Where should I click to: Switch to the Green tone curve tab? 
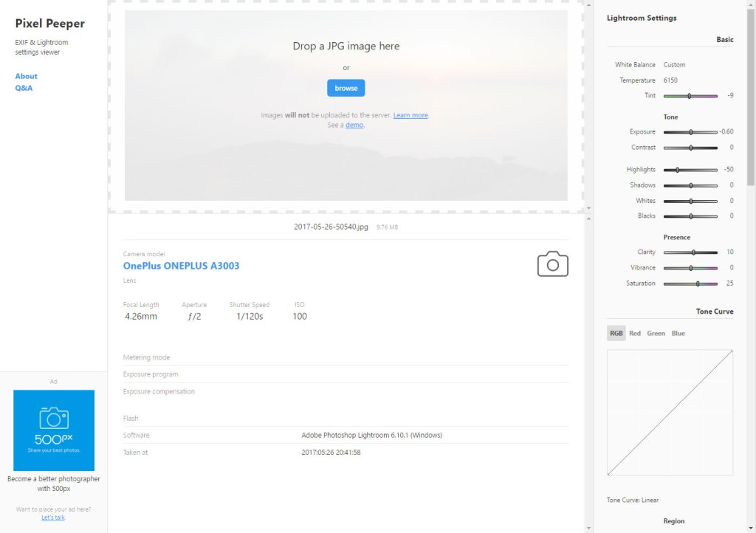(656, 333)
